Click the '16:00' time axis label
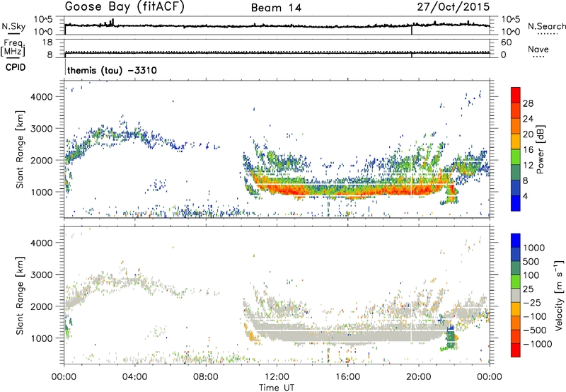Viewport: 566px width, 392px height. pyautogui.click(x=347, y=377)
